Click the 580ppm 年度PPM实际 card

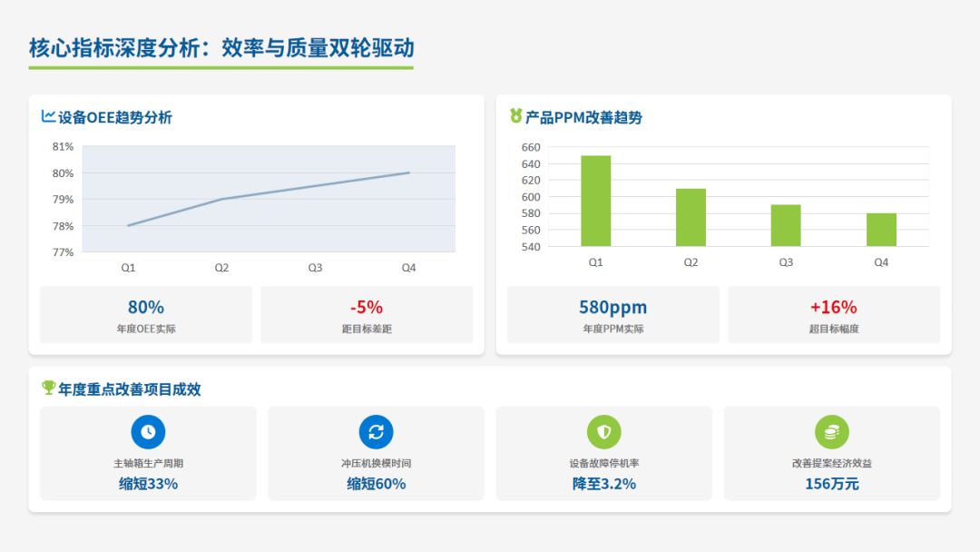click(x=612, y=315)
